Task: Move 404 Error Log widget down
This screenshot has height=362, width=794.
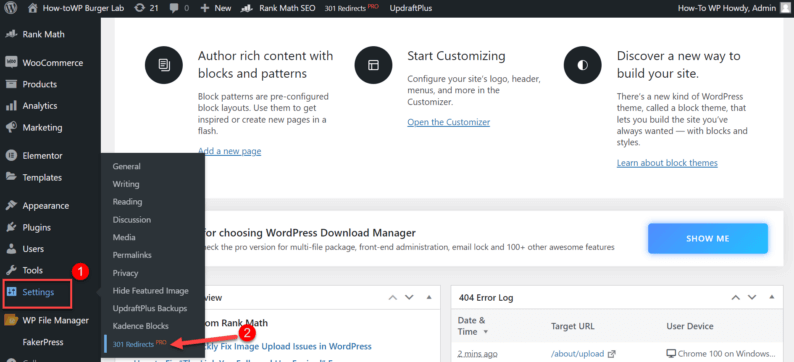Action: [752, 297]
